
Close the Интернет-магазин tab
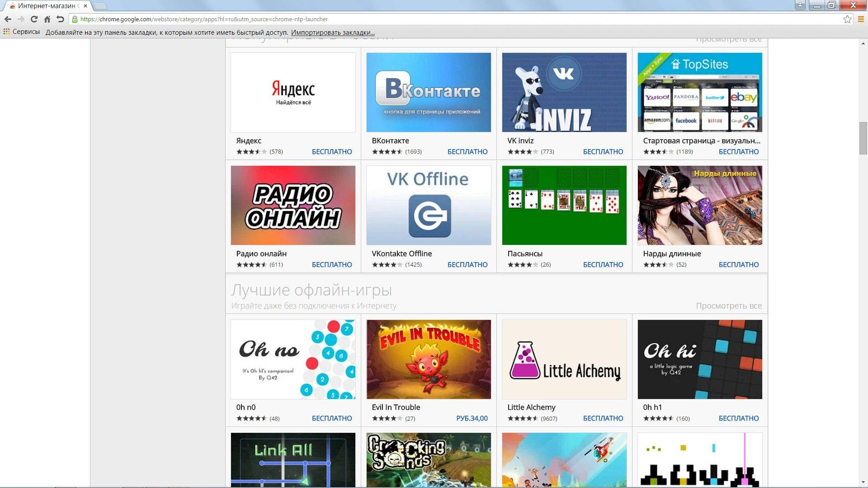click(x=85, y=6)
